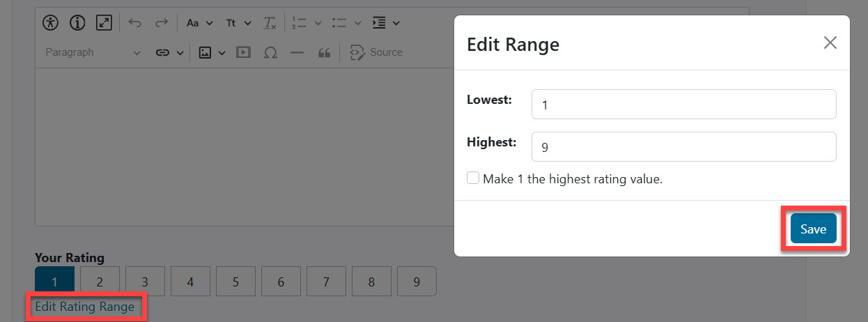This screenshot has width=868, height=322.
Task: Click the remove formatting icon
Action: [x=270, y=23]
